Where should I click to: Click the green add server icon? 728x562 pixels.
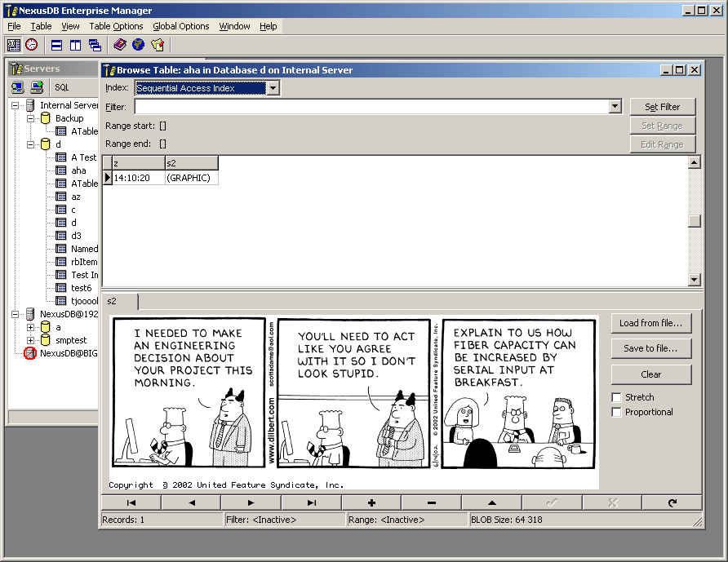37,87
